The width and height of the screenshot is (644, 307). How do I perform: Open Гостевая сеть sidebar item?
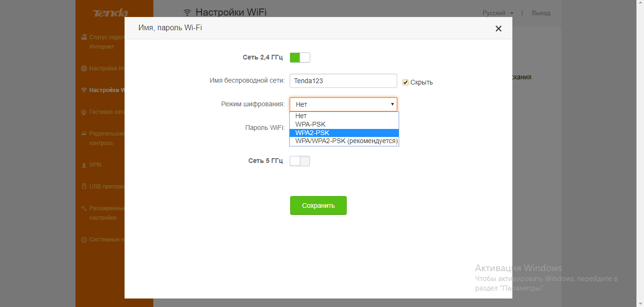click(107, 112)
